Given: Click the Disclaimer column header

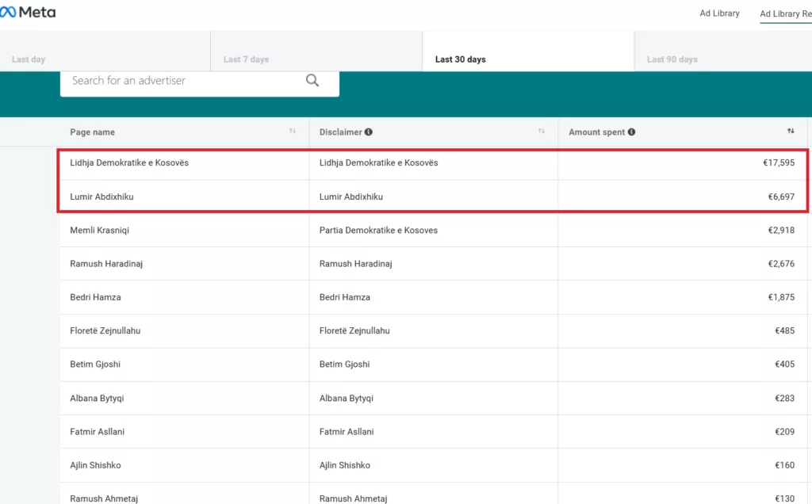Looking at the screenshot, I should point(340,132).
